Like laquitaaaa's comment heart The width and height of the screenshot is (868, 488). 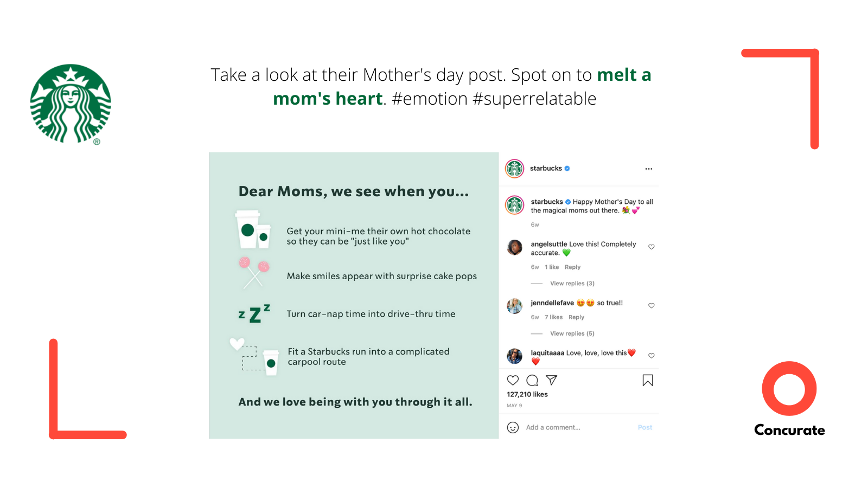pos(652,356)
